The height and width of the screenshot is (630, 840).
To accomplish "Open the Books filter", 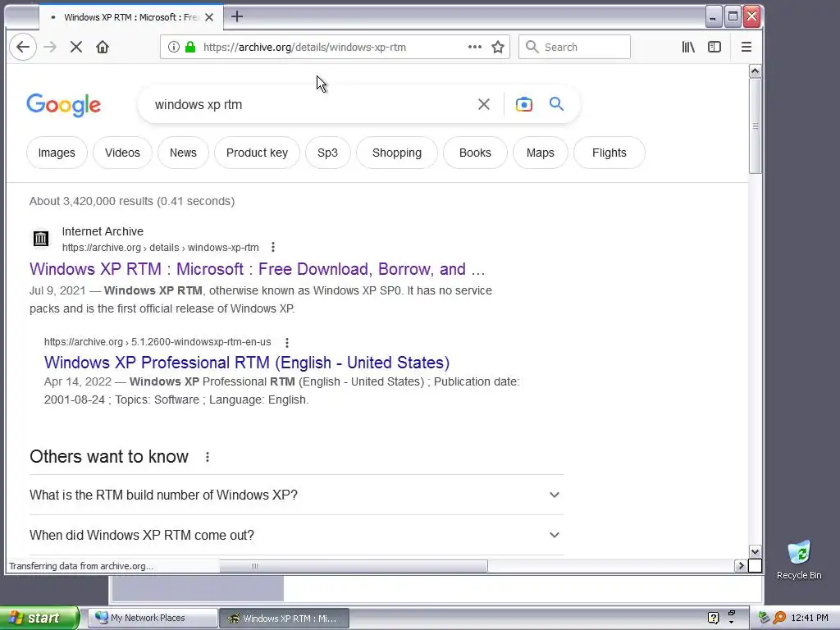I will pyautogui.click(x=475, y=153).
